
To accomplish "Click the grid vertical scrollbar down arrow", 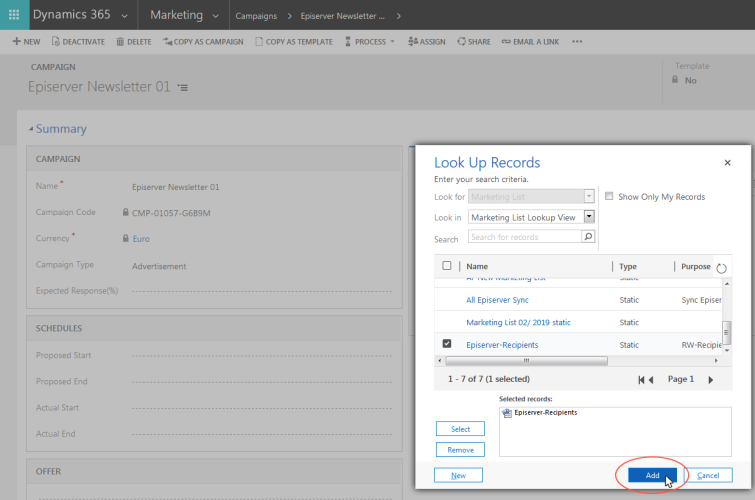I will coord(727,350).
